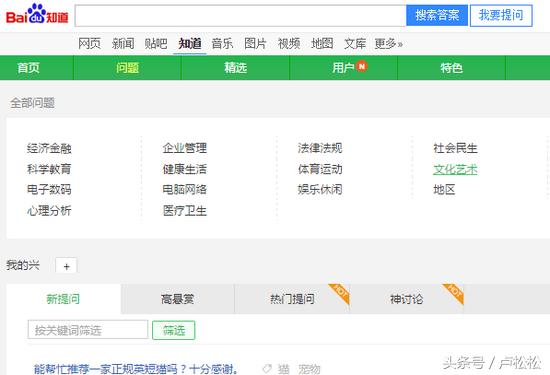
Task: Open the 法律法规 category
Action: pos(320,148)
